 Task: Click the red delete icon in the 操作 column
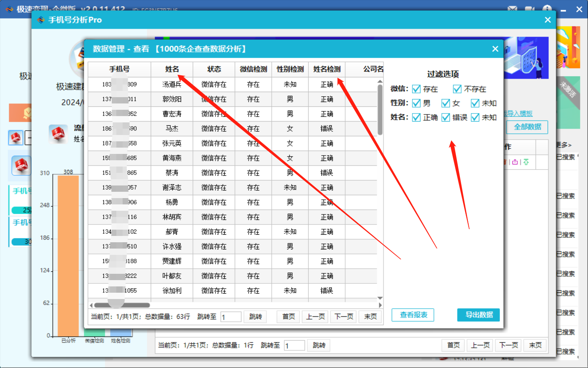[x=505, y=162]
